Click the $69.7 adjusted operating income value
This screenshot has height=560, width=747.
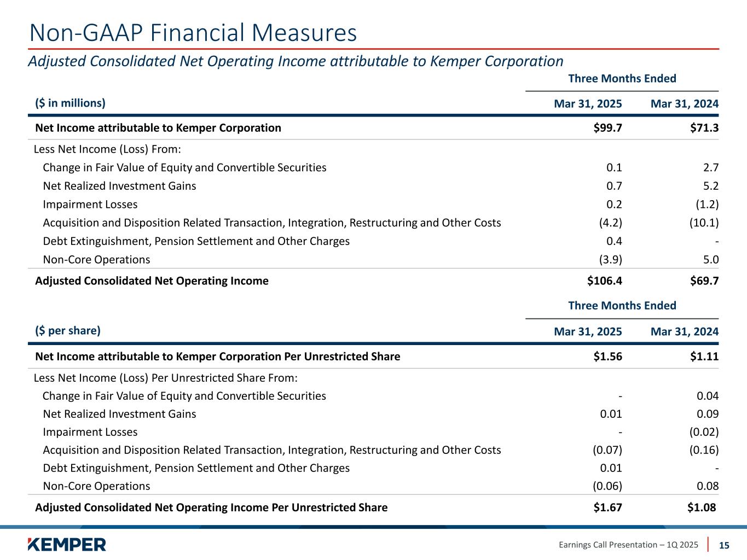704,281
